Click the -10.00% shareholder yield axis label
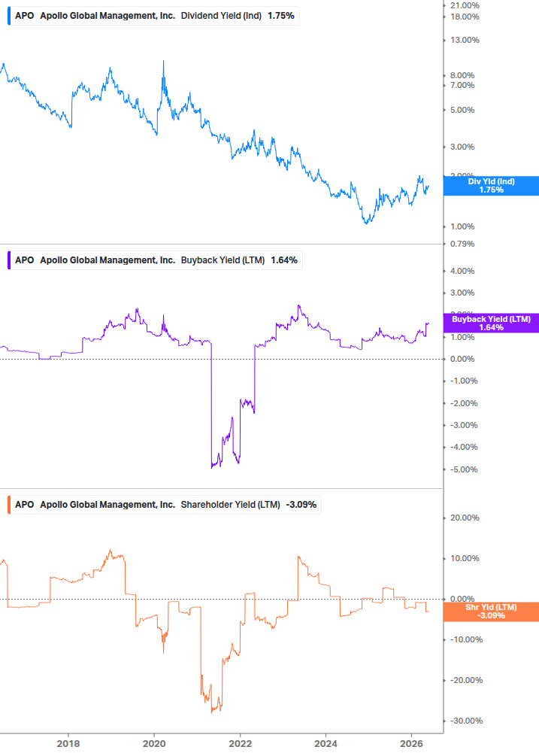Screen dimensions: 539x756 coord(466,640)
